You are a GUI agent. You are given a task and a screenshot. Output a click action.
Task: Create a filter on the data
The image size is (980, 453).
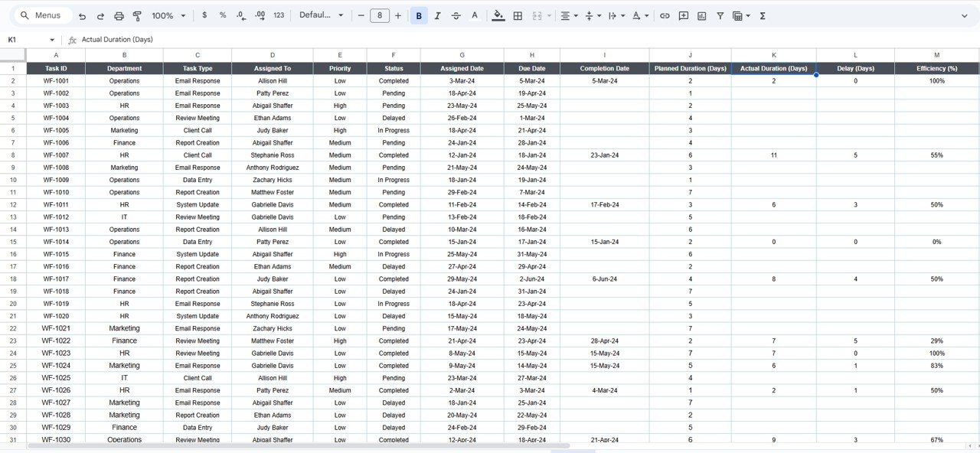coord(720,15)
